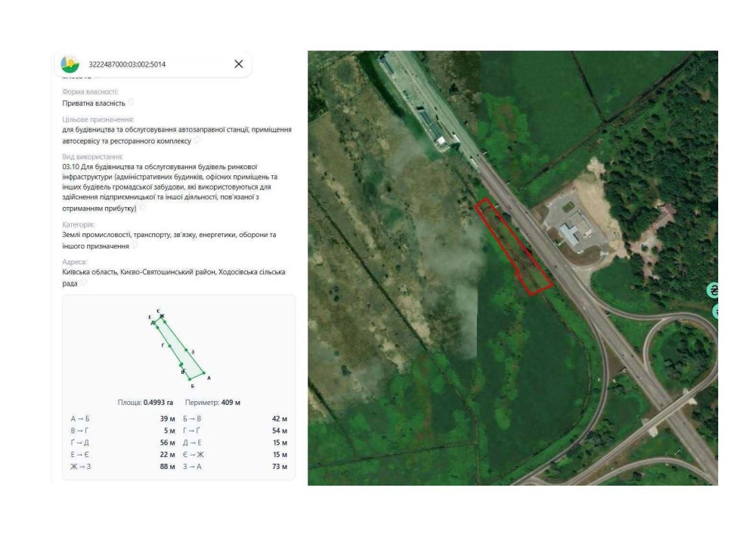Viewport: 756px width, 534px height.
Task: Select the 'Е → Є' 22 м segment
Action: (122, 455)
